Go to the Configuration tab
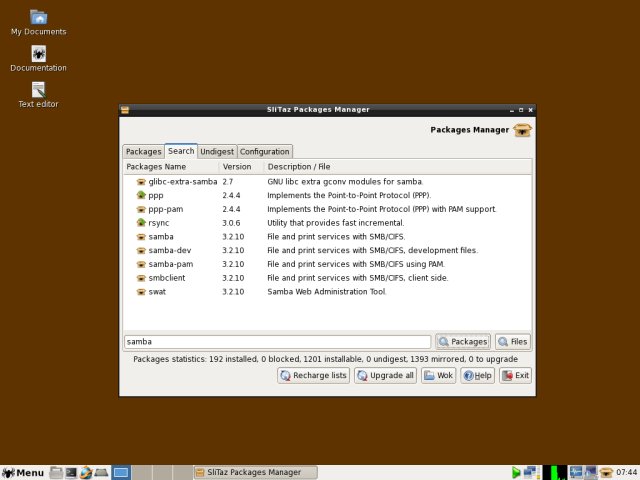Screen dimensions: 640x480 (x=264, y=151)
